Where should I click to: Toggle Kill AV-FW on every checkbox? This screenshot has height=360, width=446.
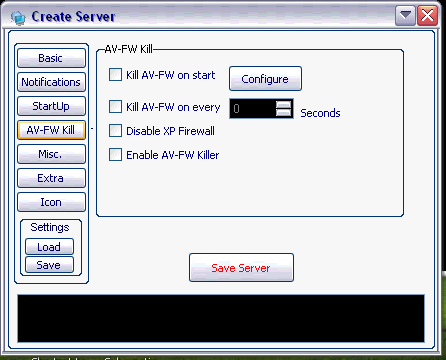point(115,107)
